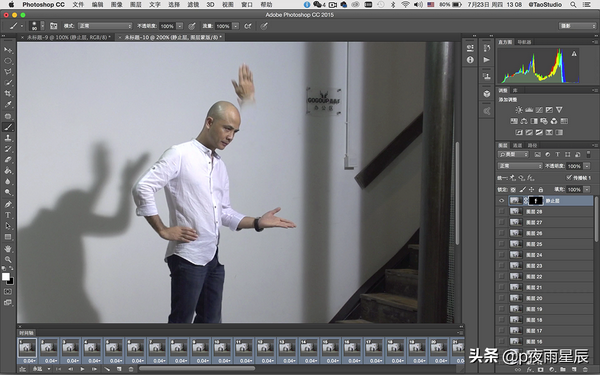Show layer 图层 26 via its visibility box
Image resolution: width=600 pixels, height=375 pixels.
(x=501, y=233)
